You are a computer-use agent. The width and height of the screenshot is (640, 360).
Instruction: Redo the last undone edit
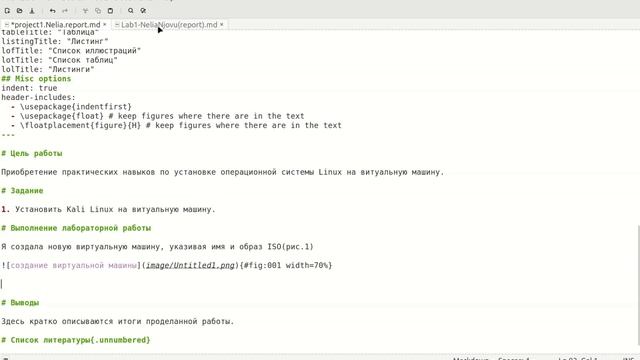(65, 11)
